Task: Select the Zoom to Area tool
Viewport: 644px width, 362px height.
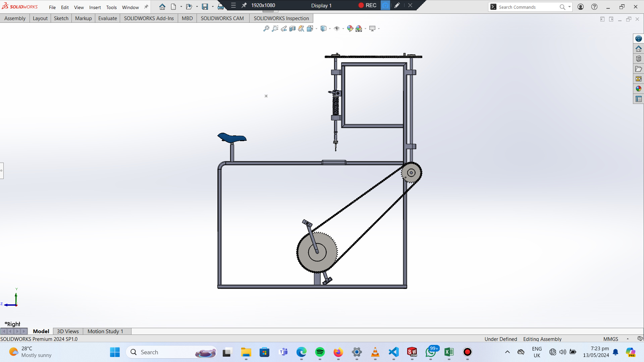Action: [275, 28]
